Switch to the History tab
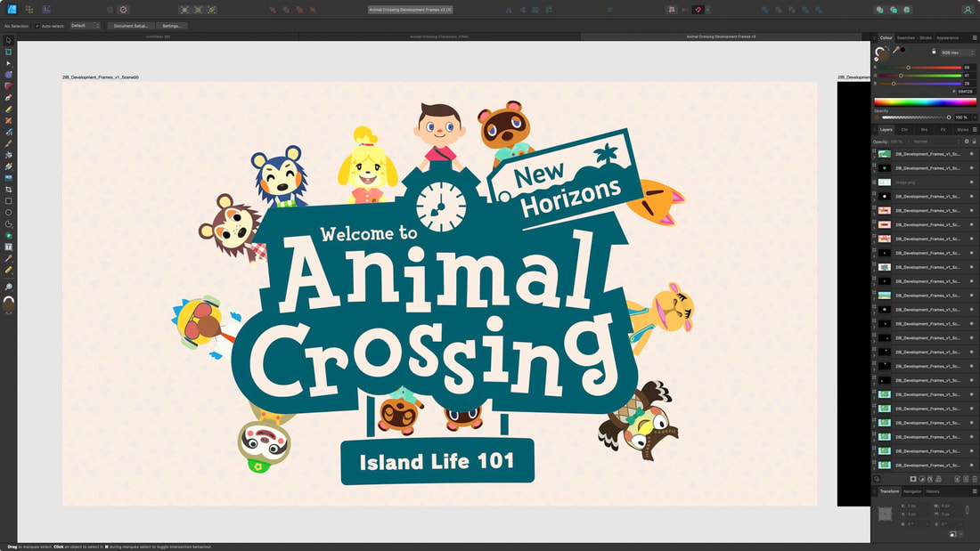The image size is (980, 551). (x=933, y=491)
